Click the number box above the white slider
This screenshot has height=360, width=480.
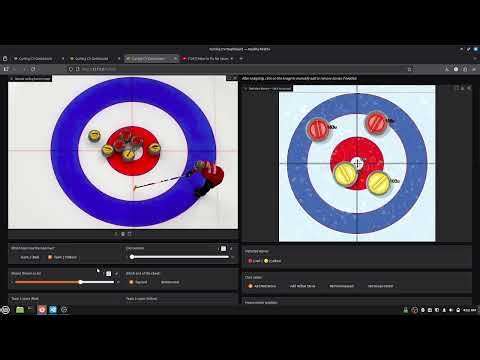pos(223,248)
